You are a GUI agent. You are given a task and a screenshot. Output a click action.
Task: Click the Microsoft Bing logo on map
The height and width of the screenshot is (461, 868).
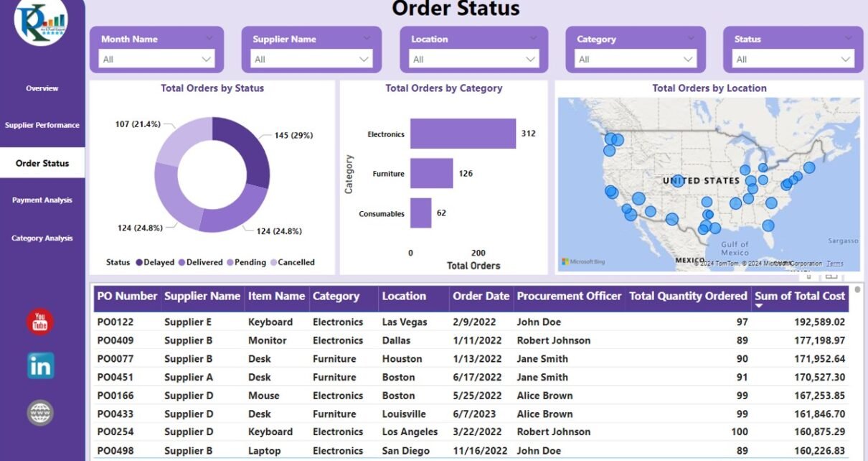pyautogui.click(x=583, y=262)
